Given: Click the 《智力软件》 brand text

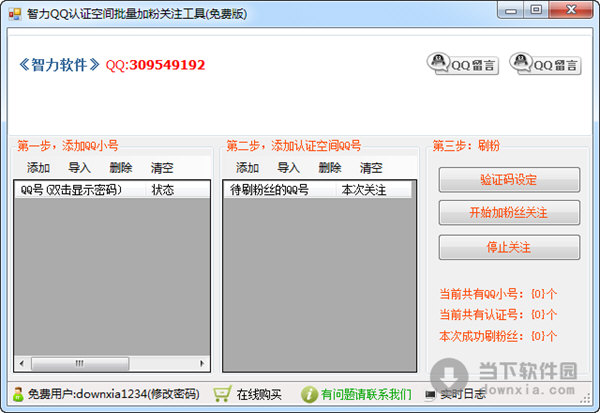Looking at the screenshot, I should point(59,65).
